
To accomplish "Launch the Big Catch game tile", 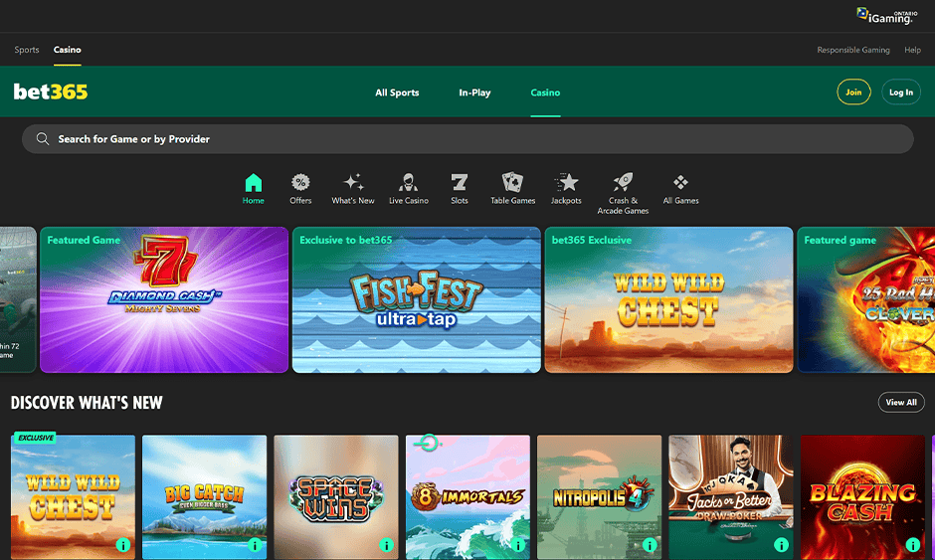I will [205, 496].
